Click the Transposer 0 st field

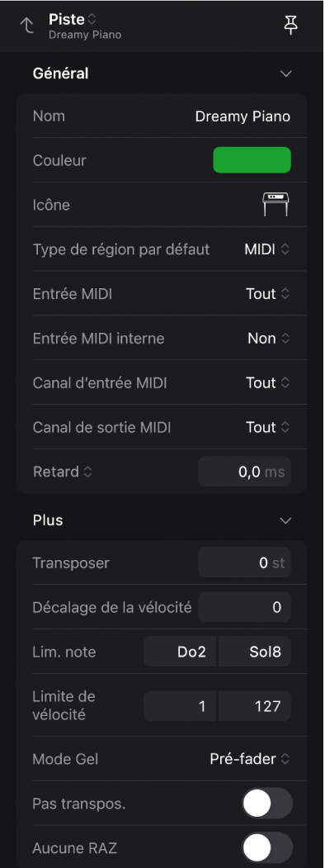pos(244,563)
